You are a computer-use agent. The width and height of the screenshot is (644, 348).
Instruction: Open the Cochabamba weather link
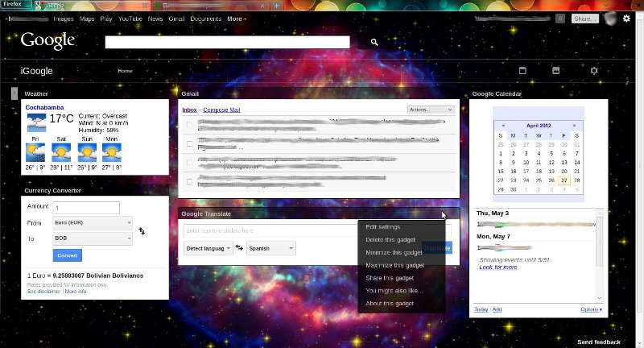pos(44,108)
